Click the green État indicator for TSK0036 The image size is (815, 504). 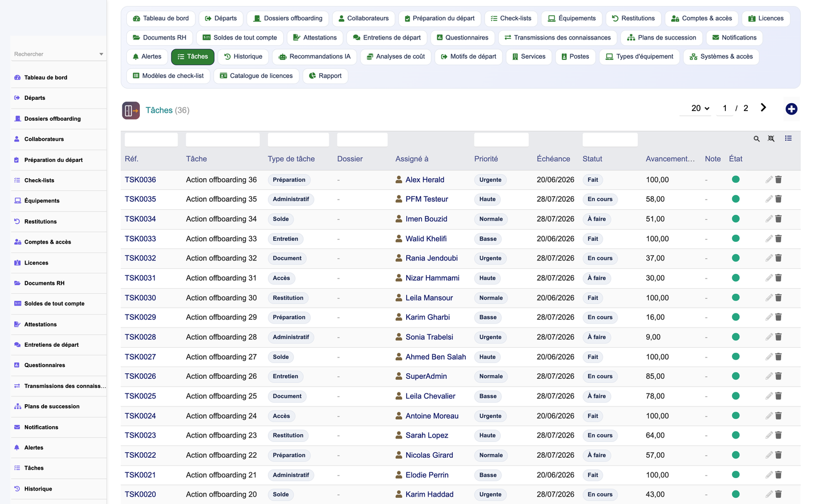[x=735, y=179]
